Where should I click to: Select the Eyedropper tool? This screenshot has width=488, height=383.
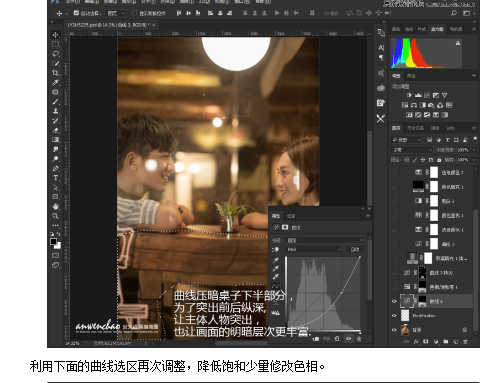[x=56, y=82]
